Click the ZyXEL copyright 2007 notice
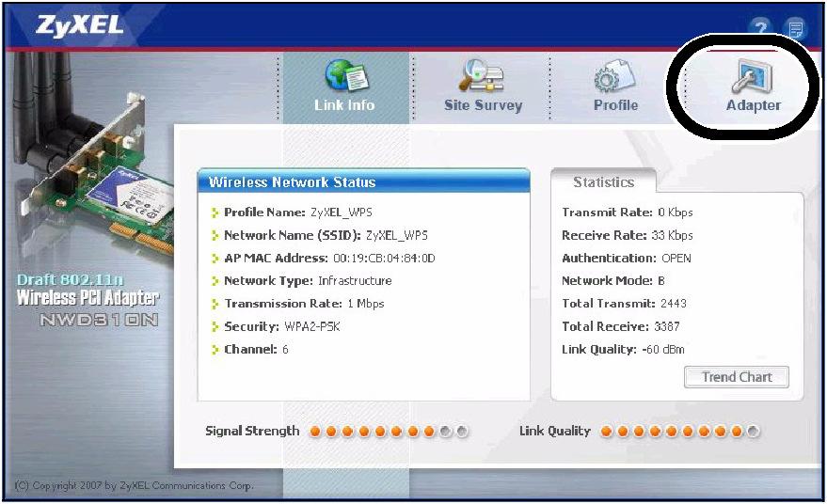Image resolution: width=827 pixels, height=504 pixels. 134,485
